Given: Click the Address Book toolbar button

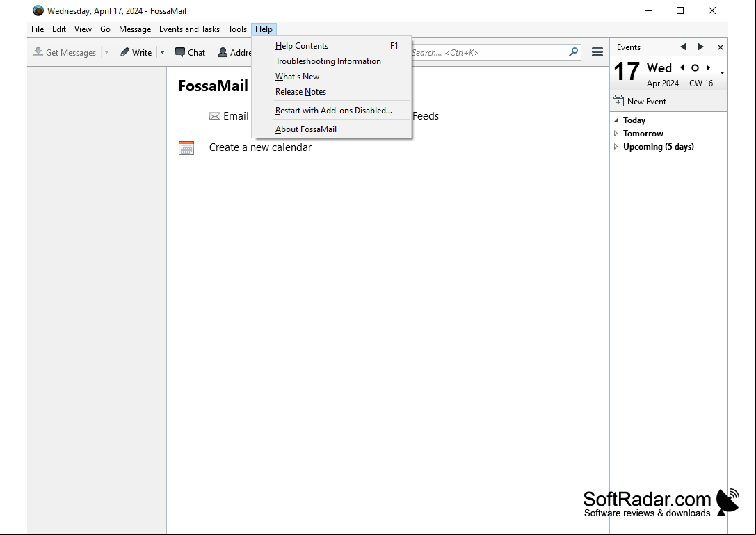Looking at the screenshot, I should tap(234, 53).
